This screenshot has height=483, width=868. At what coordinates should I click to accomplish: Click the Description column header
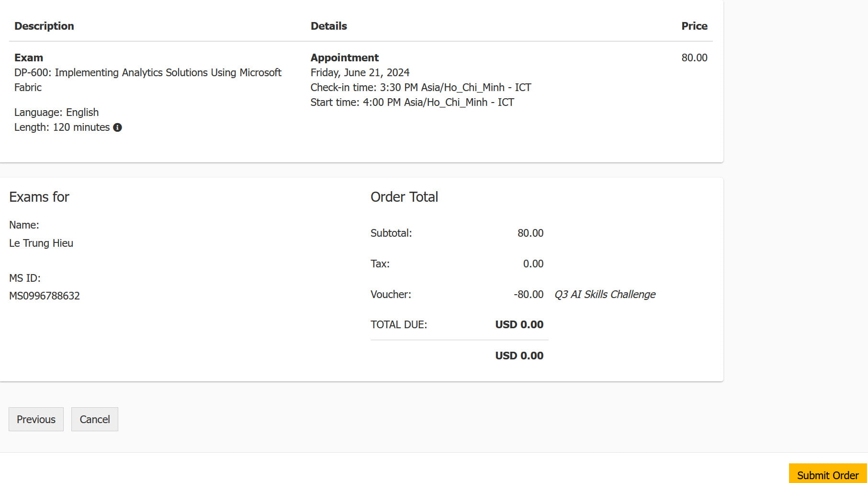(44, 26)
